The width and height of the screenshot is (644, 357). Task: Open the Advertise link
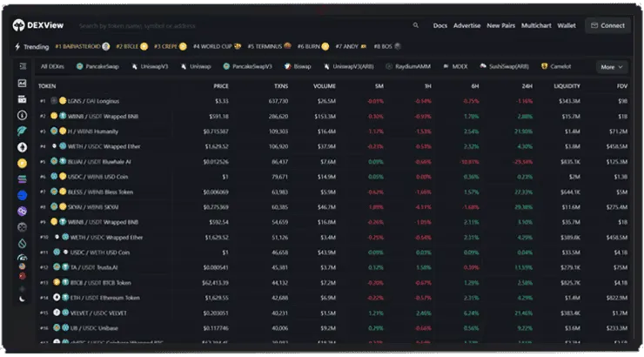point(467,25)
